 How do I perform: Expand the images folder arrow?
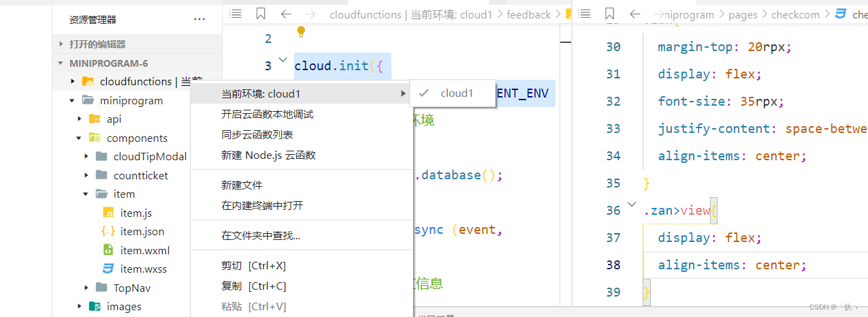pyautogui.click(x=80, y=306)
